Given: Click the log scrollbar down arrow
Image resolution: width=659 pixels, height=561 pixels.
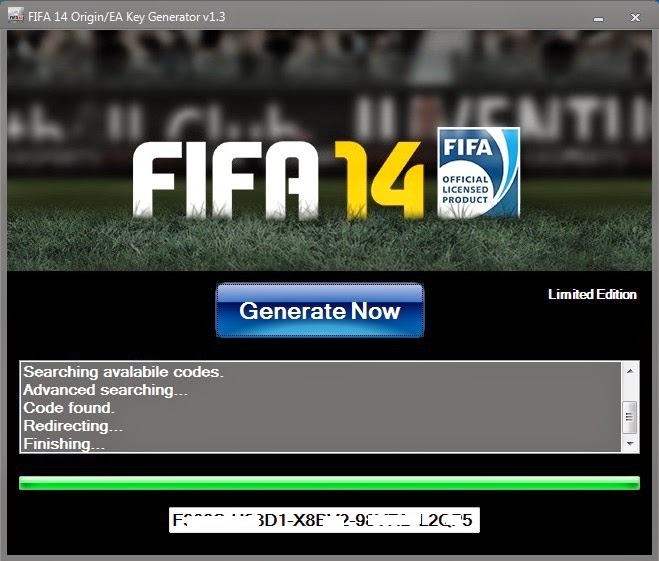Looking at the screenshot, I should coord(630,443).
